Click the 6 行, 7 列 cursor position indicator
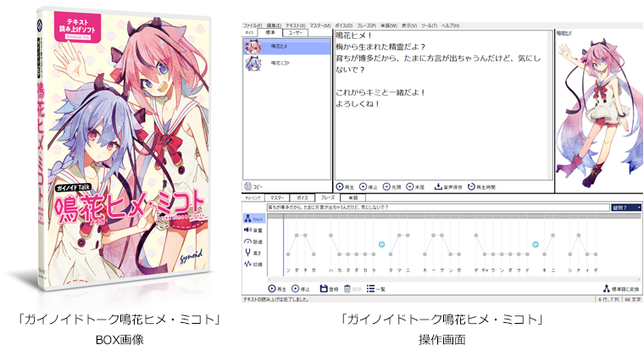The height and width of the screenshot is (356, 644). click(x=608, y=300)
